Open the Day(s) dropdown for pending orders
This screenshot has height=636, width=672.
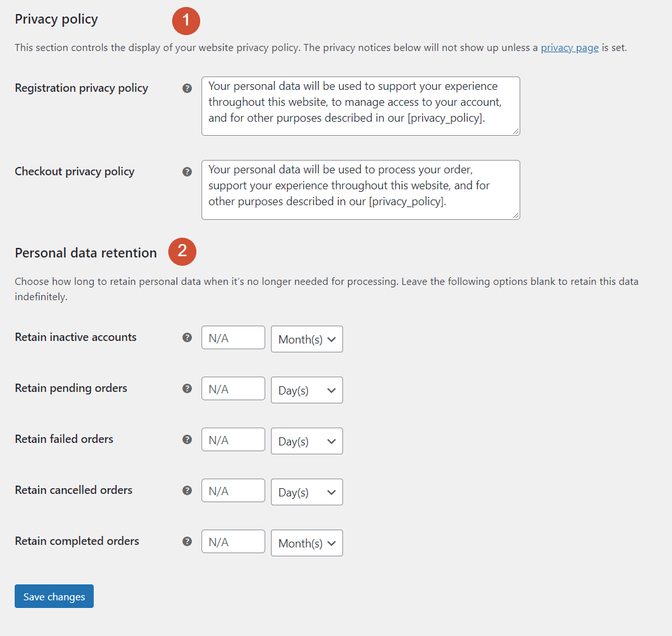point(307,389)
